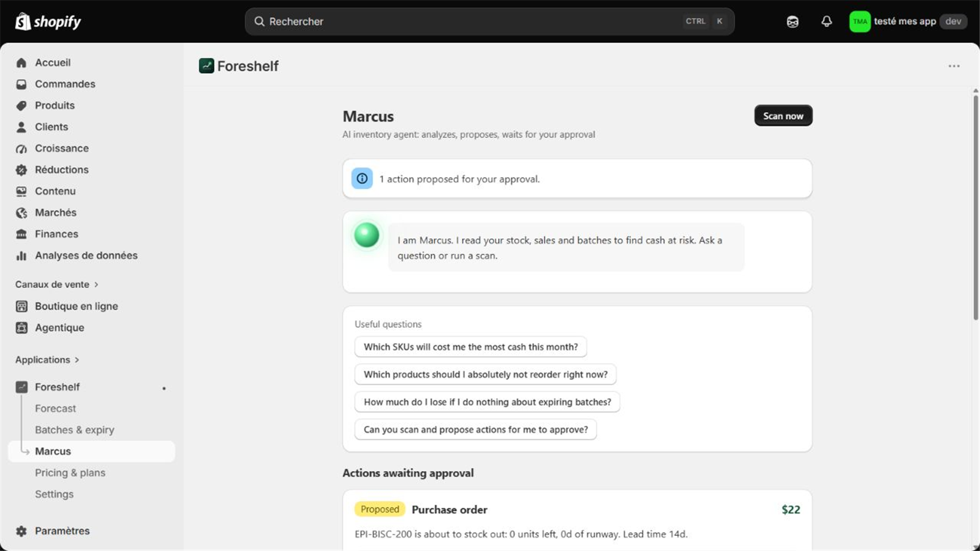Image resolution: width=980 pixels, height=551 pixels.
Task: Open Batches & expiry in Foreshelf
Action: click(x=75, y=430)
